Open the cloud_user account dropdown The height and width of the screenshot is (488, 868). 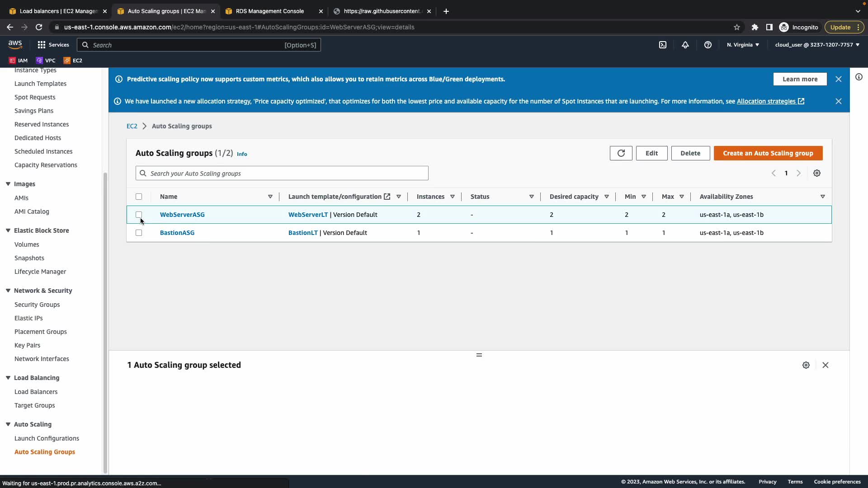[817, 45]
